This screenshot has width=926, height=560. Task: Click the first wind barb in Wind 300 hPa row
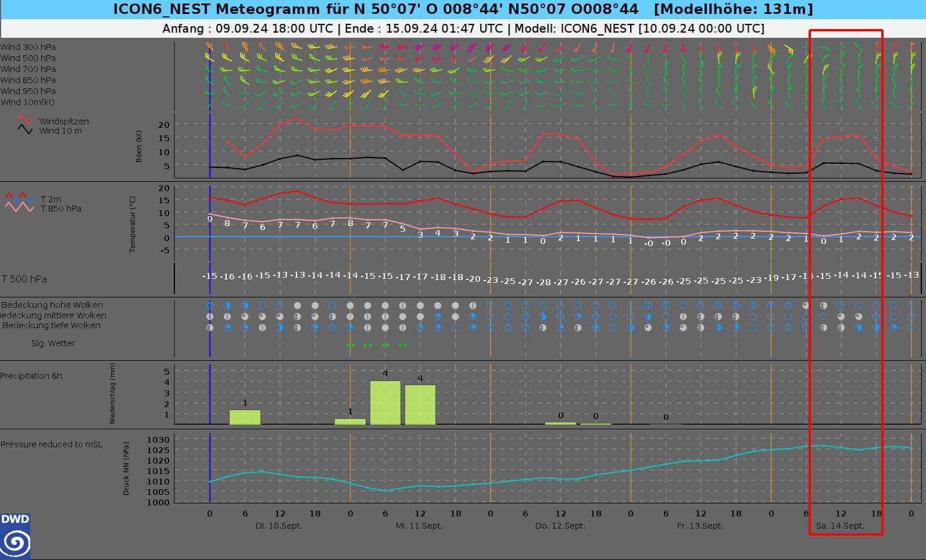pyautogui.click(x=210, y=46)
